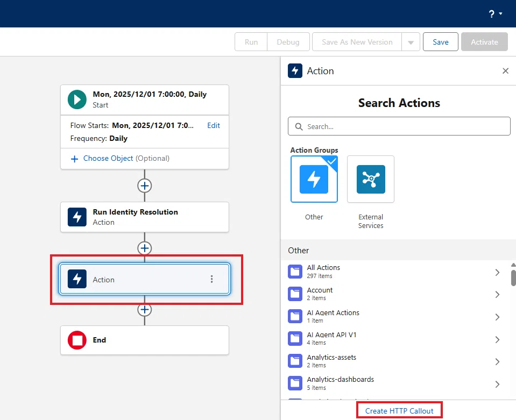Add element above the End node

(x=144, y=310)
